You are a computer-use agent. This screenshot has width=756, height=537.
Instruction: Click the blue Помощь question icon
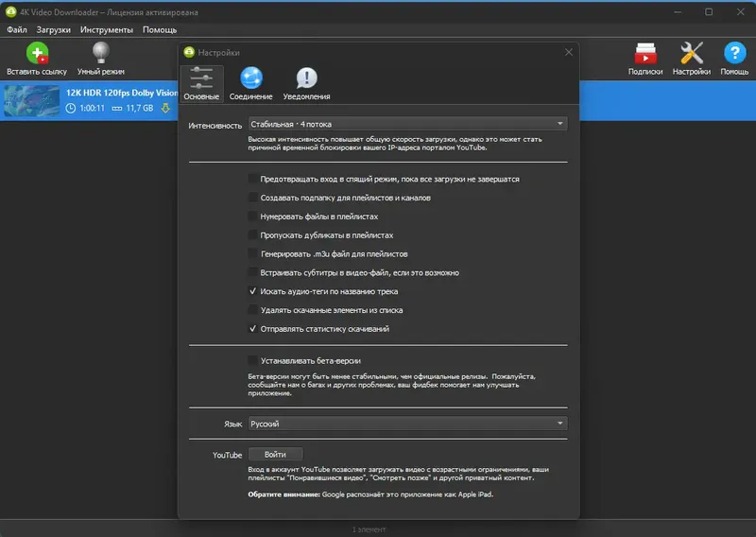pyautogui.click(x=734, y=53)
